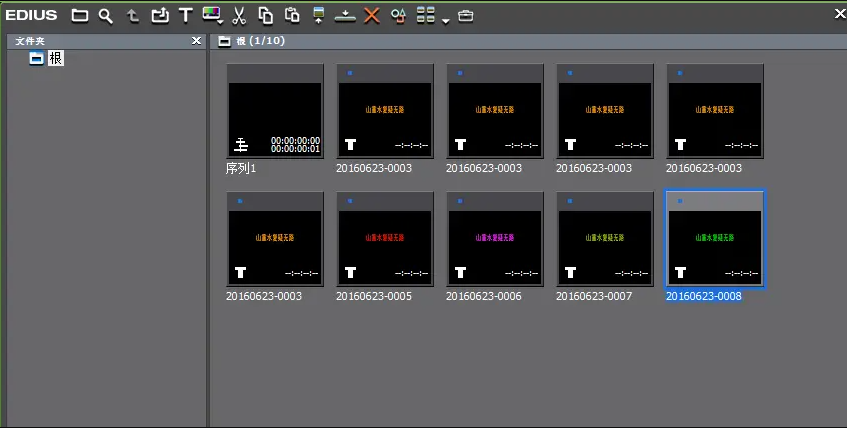Open the tools toolbox icon
The height and width of the screenshot is (428, 847).
[x=466, y=16]
